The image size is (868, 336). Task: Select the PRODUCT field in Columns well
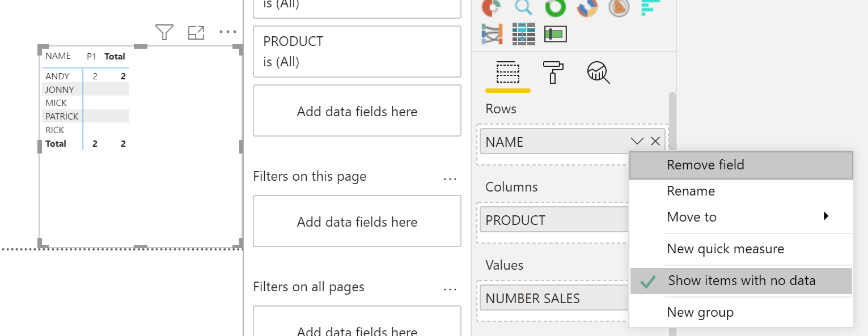[554, 220]
